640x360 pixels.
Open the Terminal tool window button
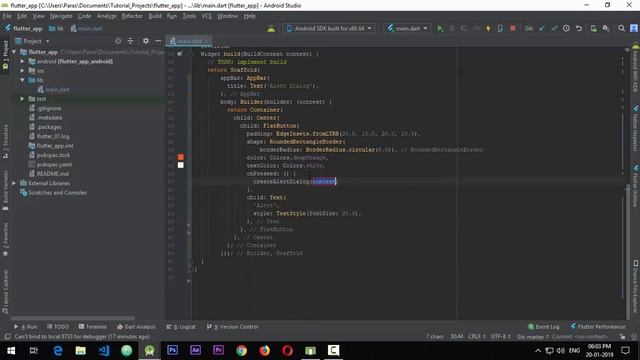click(93, 327)
